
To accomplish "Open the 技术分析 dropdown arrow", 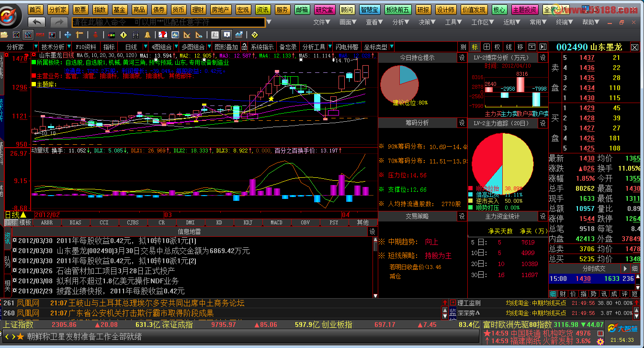I will 69,47.
